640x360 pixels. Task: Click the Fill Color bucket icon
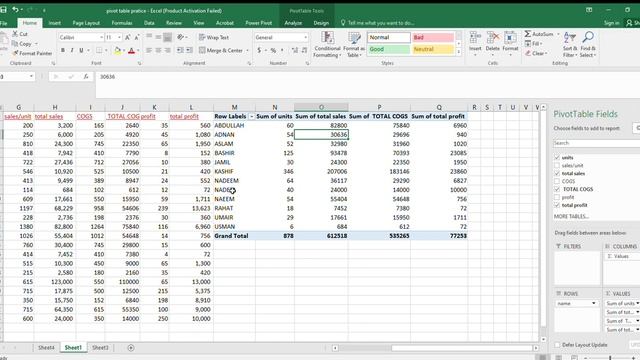click(x=118, y=51)
